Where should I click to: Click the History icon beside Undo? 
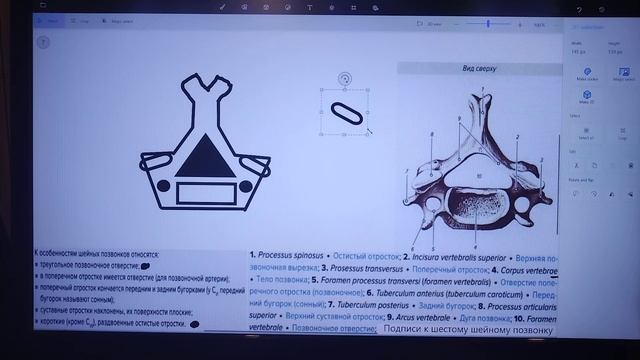point(602,9)
